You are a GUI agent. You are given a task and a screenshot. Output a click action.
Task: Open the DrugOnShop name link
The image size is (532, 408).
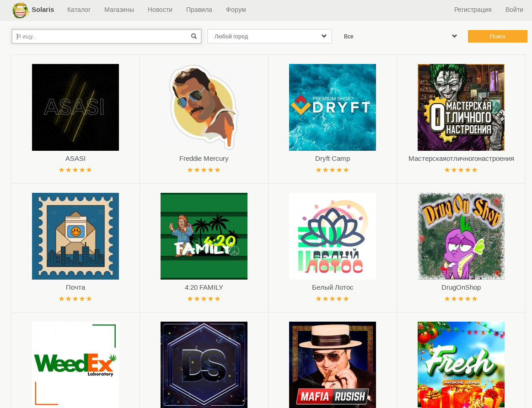pos(461,287)
